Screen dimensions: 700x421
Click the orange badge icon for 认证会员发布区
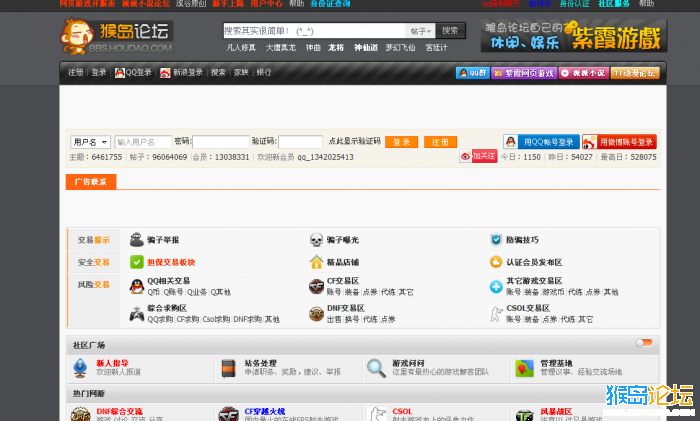496,262
